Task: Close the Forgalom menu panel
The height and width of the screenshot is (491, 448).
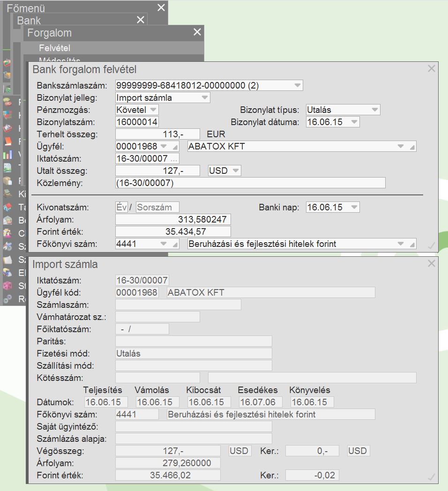Action: (x=197, y=32)
